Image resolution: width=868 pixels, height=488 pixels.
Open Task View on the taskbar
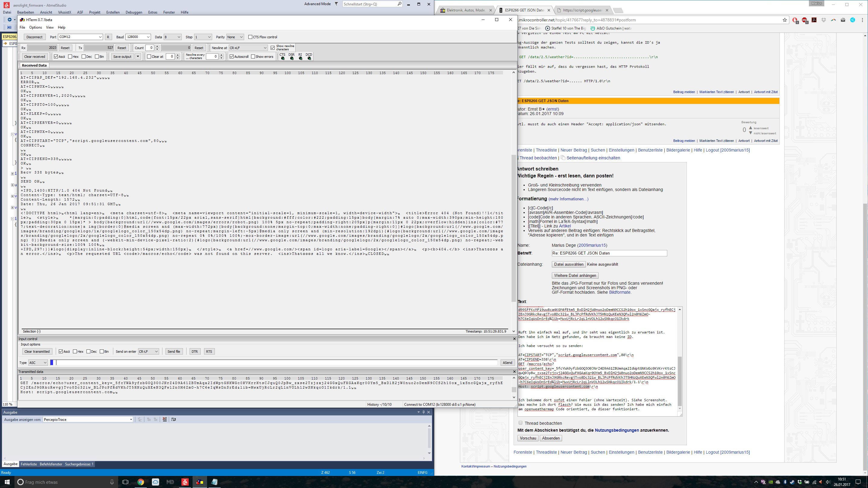(125, 482)
